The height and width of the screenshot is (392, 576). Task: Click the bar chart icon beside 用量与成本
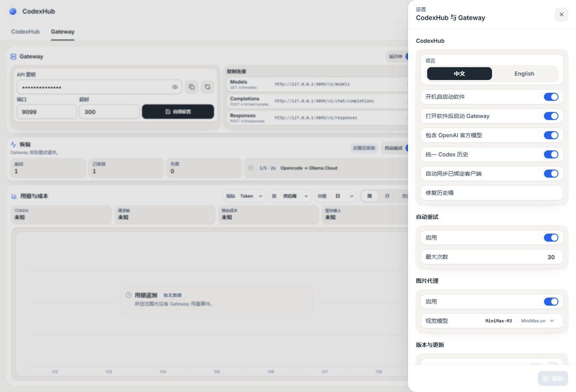(14, 196)
